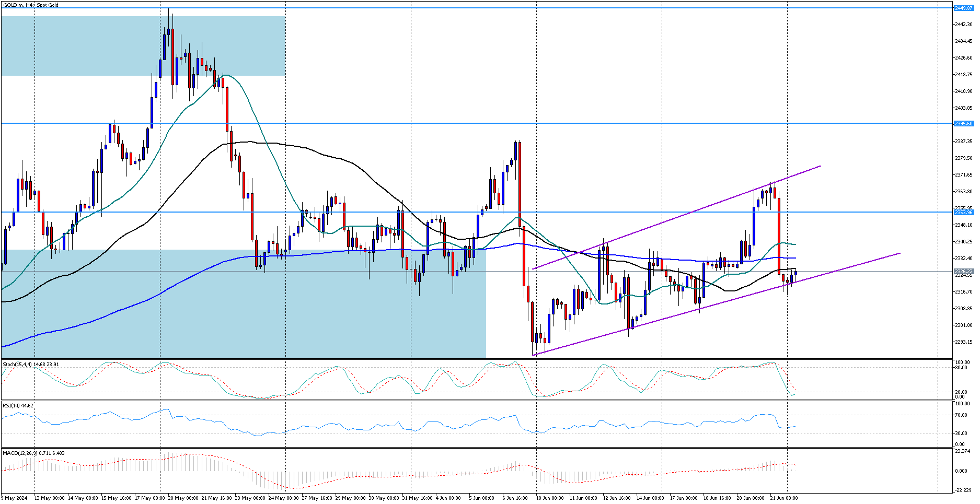Click the 2410.90 price scale label
This screenshot has width=980, height=504.
(x=963, y=91)
